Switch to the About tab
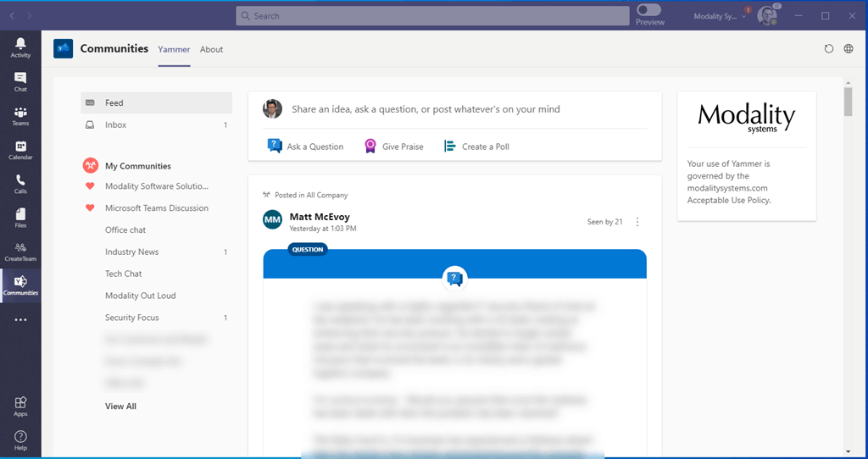868x459 pixels. [211, 49]
